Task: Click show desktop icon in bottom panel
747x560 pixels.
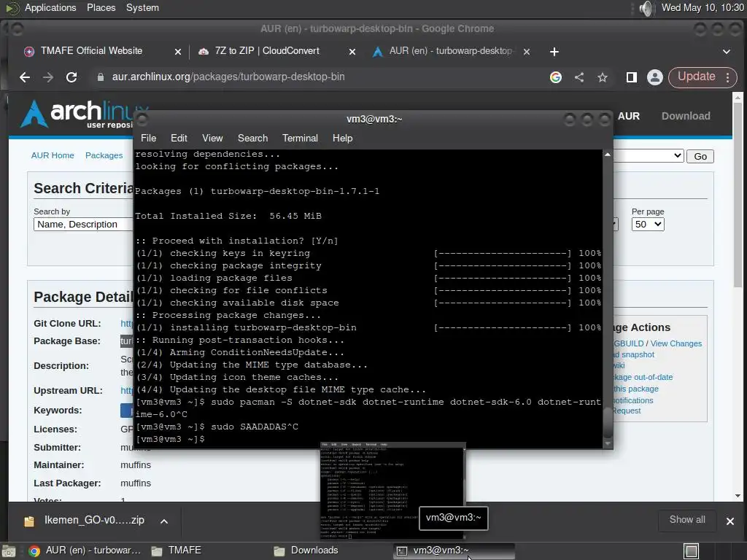Action: (9, 551)
